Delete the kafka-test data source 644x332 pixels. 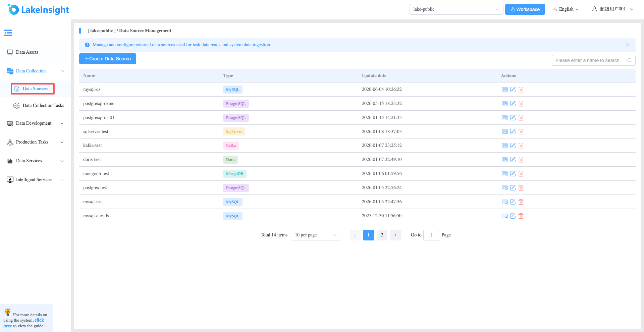point(521,146)
